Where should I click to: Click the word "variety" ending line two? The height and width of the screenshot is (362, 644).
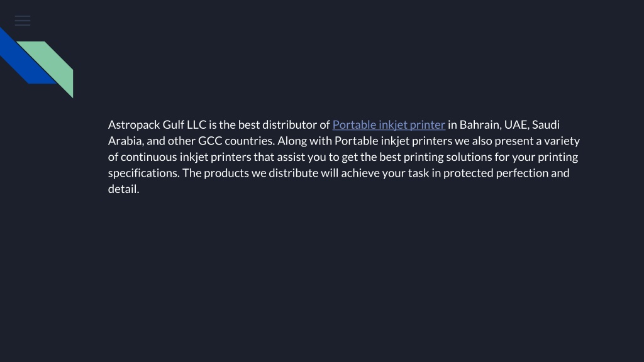[562, 141]
